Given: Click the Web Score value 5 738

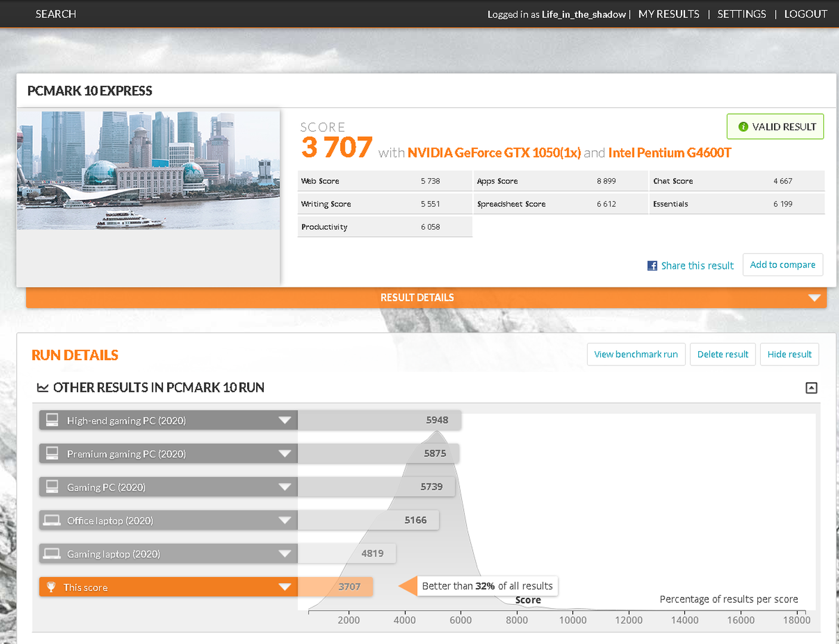Looking at the screenshot, I should pyautogui.click(x=430, y=181).
